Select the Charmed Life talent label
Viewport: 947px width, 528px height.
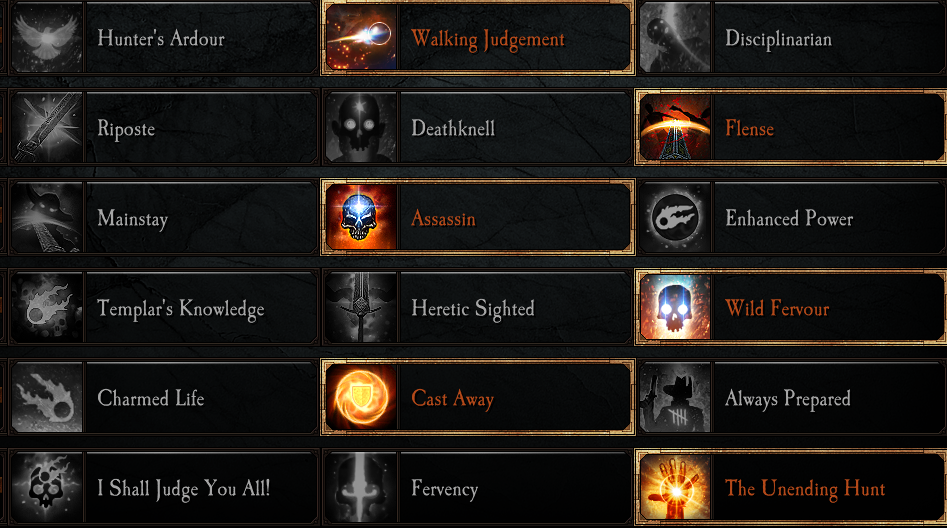coord(150,398)
